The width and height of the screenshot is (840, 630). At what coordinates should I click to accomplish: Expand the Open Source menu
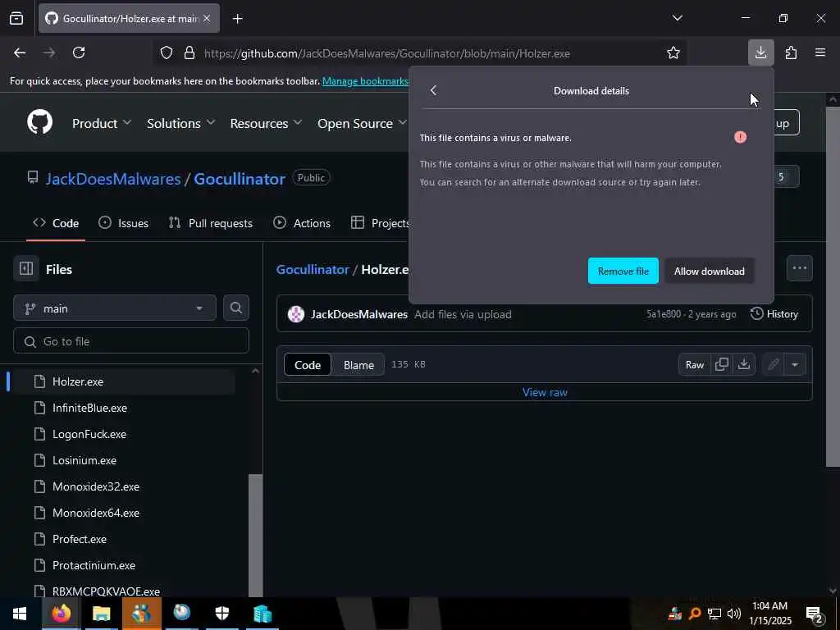click(362, 123)
